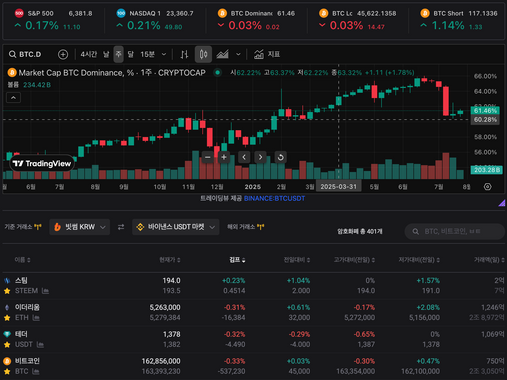Click the 테더 coin logo

[x=7, y=334]
